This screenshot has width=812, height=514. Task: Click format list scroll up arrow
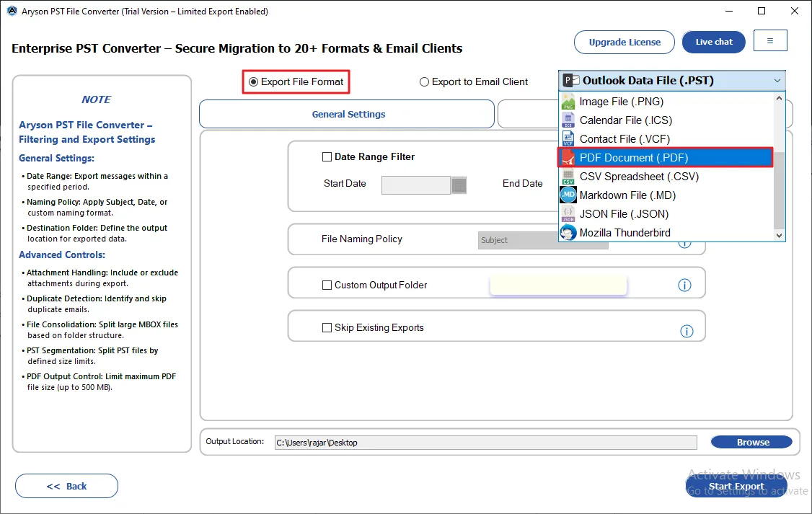pos(779,98)
